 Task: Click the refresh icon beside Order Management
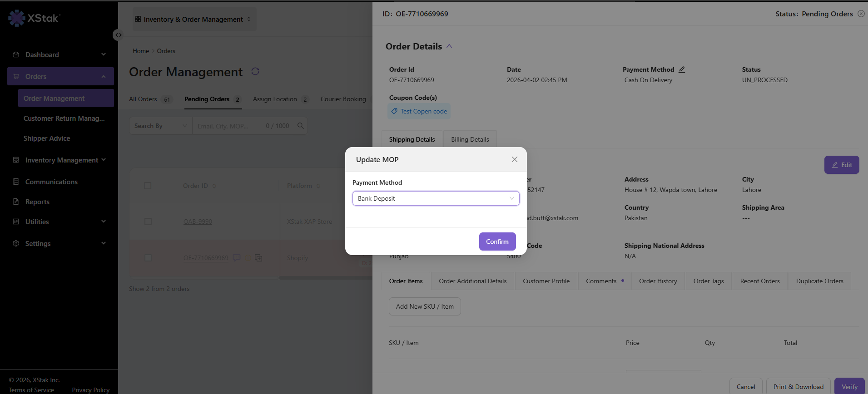coord(255,71)
